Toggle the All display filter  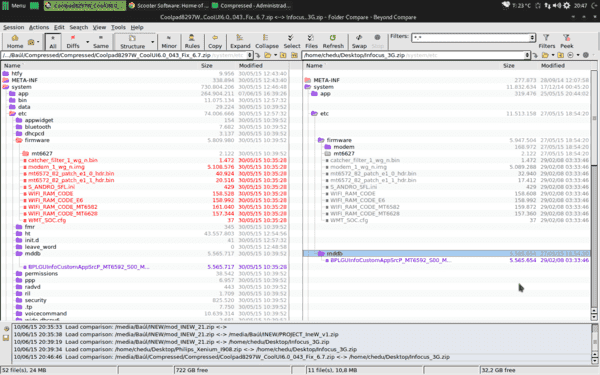pos(53,41)
